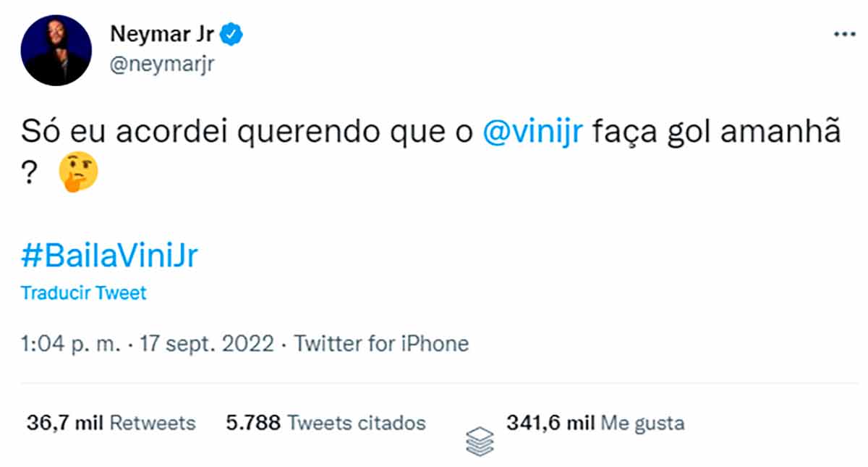Click the 341,6 mil likes count number
This screenshot has width=868, height=467.
[550, 422]
